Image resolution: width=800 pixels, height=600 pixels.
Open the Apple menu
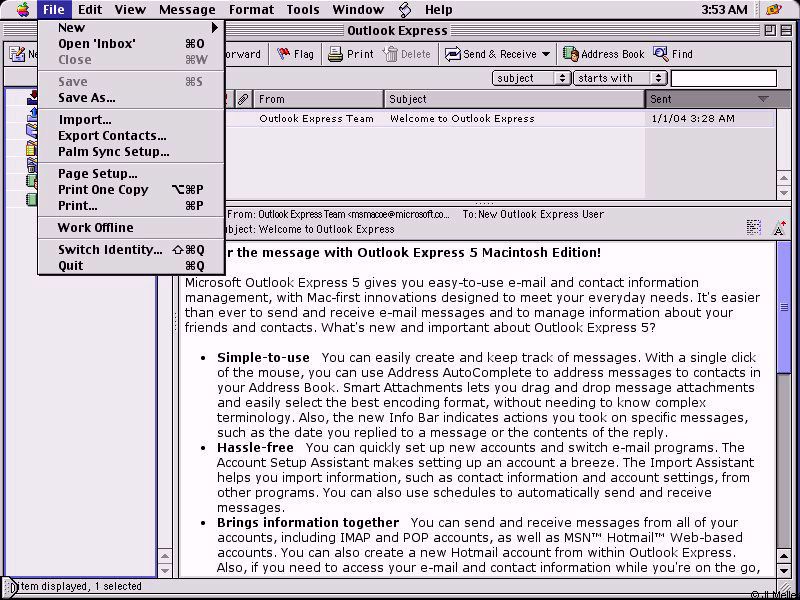coord(23,9)
